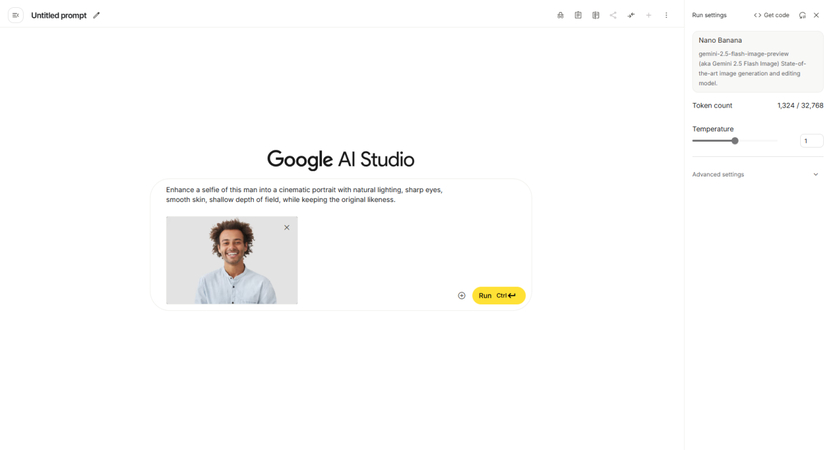Click the compare mode side-by-side icon
Screen dimensions: 831x450
click(596, 15)
